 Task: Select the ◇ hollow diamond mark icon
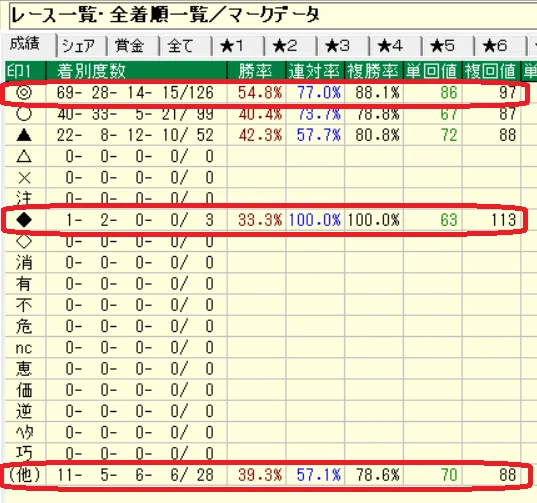pyautogui.click(x=24, y=241)
